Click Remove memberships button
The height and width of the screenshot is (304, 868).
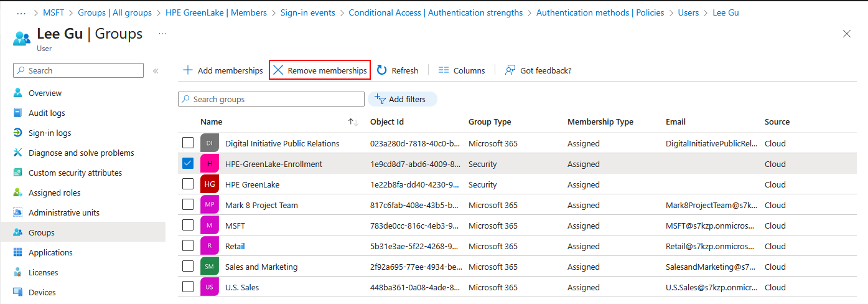320,70
